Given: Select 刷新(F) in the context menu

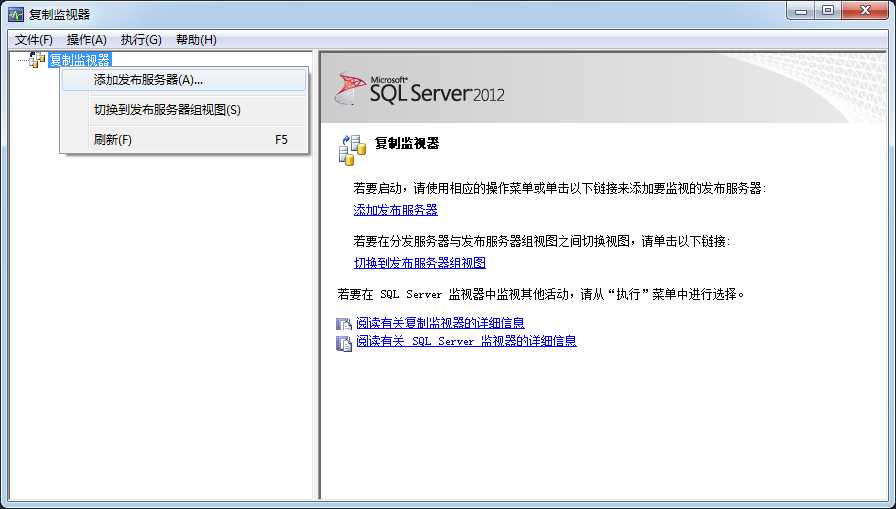Looking at the screenshot, I should 183,139.
